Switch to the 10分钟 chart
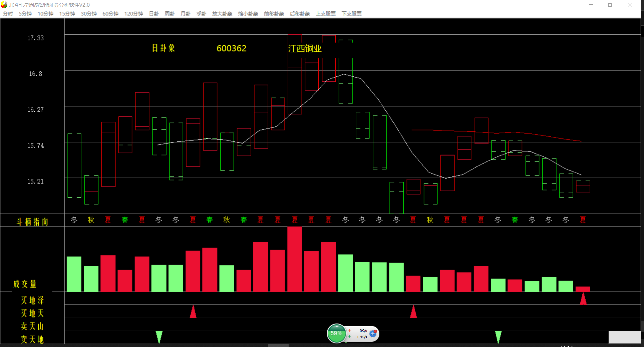Viewport: 644px width, 347px height. coord(45,14)
